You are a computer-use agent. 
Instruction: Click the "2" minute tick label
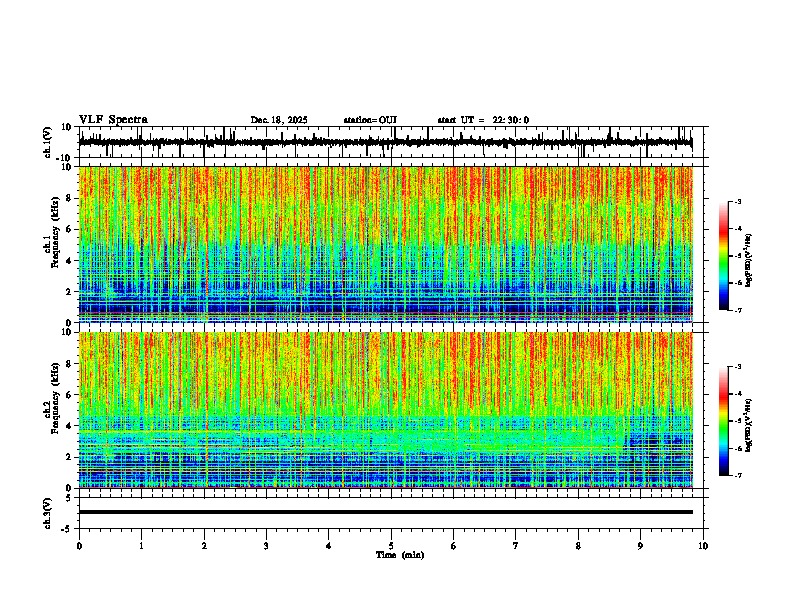(x=204, y=546)
